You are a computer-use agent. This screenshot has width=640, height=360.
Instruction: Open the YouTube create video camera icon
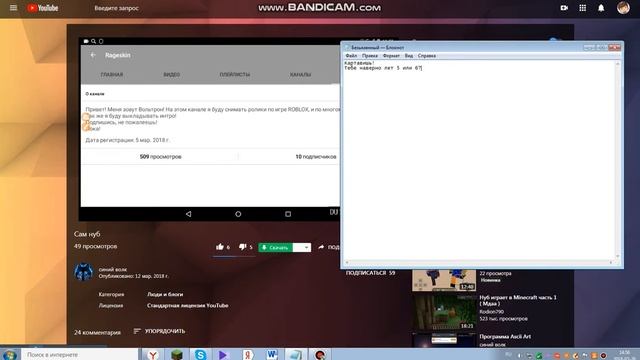click(x=564, y=8)
